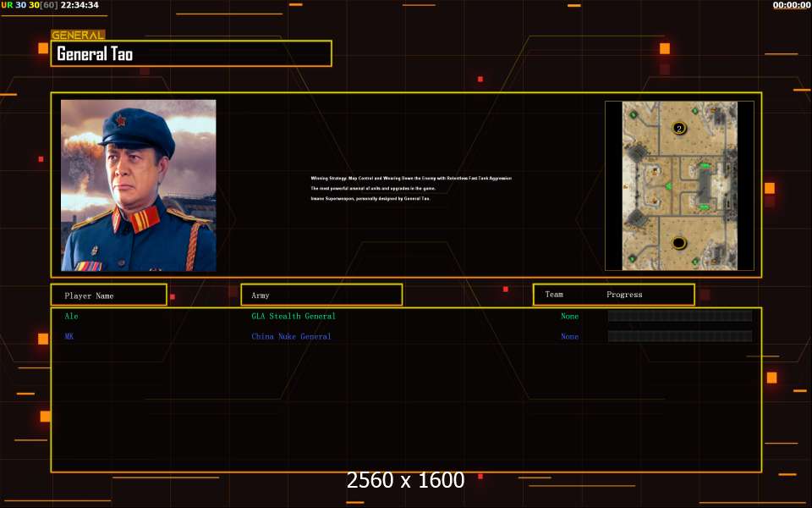Click the Team column header
This screenshot has width=812, height=508.
click(x=553, y=295)
